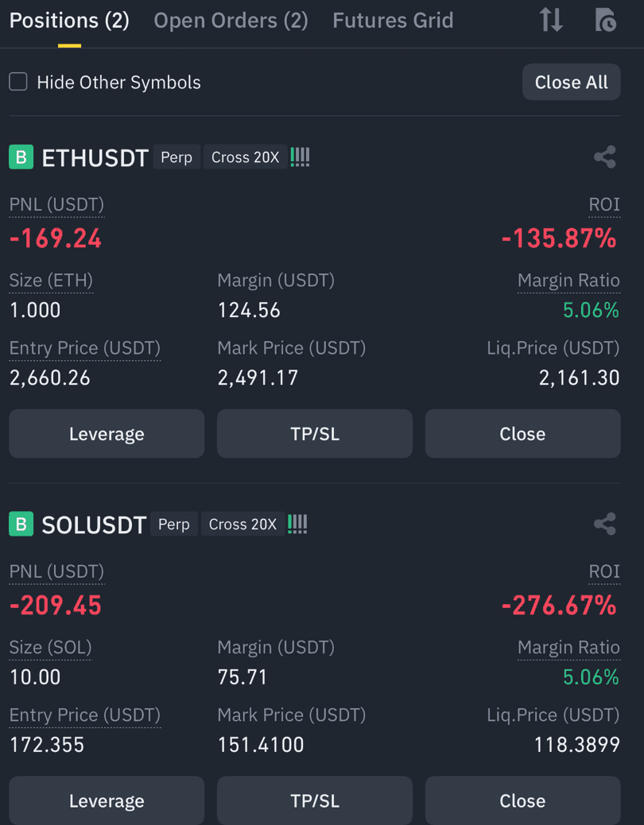Screen dimensions: 644x825
Task: Share the SOLUSDT position
Action: (604, 524)
